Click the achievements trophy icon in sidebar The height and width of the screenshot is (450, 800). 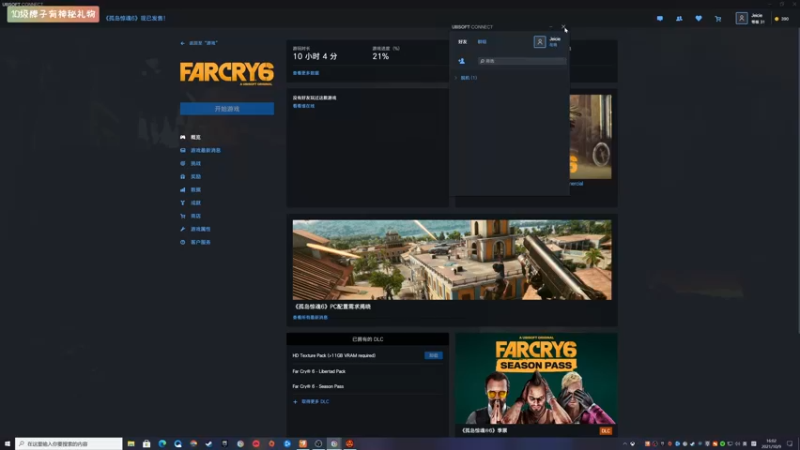(183, 203)
